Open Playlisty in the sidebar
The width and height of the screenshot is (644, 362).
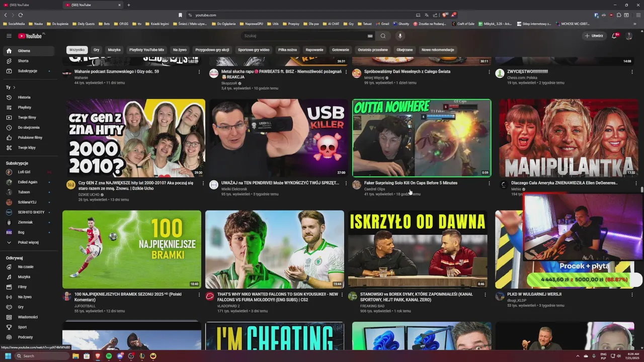pyautogui.click(x=29, y=107)
